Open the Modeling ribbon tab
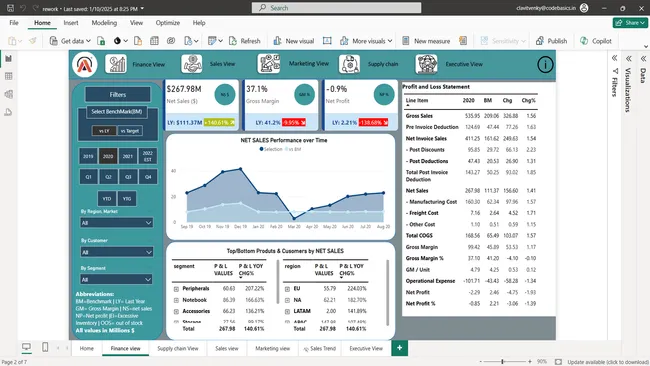The width and height of the screenshot is (650, 366). (104, 23)
